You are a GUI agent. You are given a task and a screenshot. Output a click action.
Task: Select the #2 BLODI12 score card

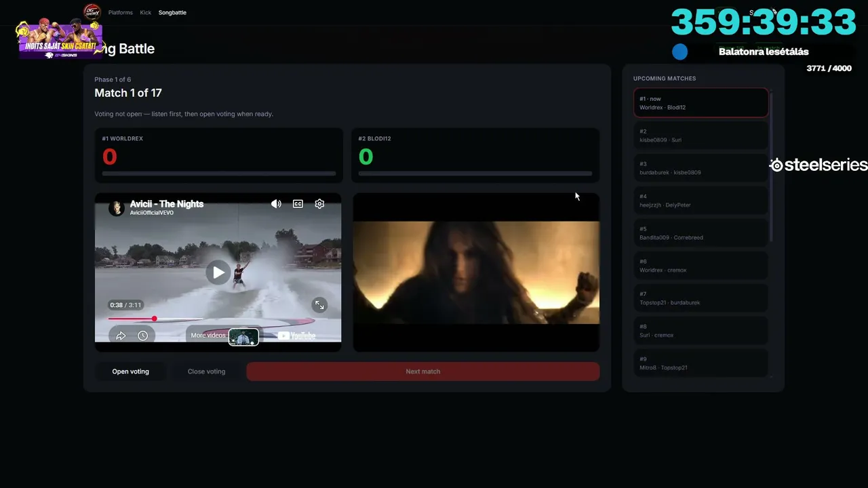pyautogui.click(x=475, y=155)
